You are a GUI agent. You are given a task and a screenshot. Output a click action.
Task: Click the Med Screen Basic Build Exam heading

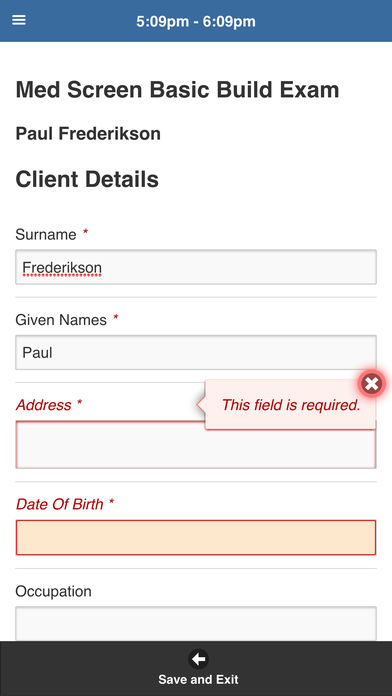[x=178, y=90]
